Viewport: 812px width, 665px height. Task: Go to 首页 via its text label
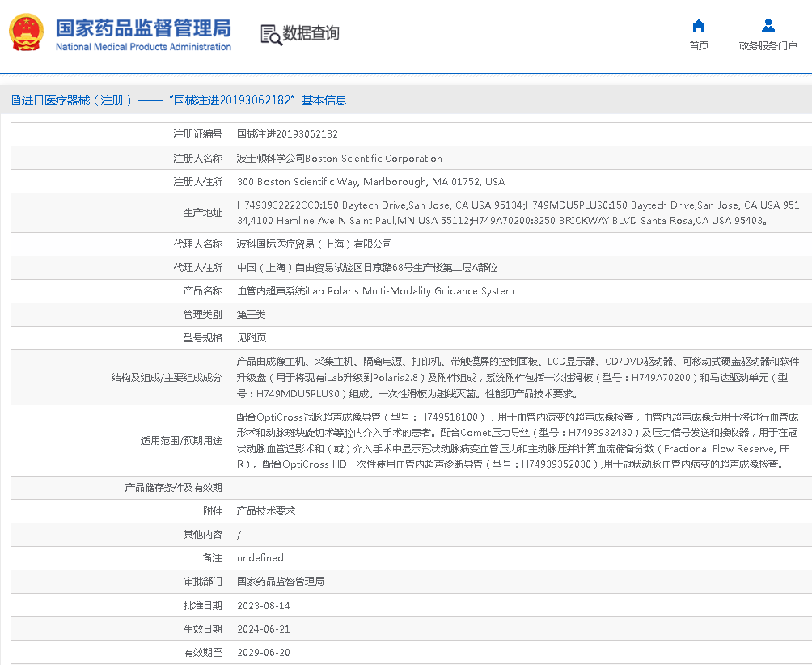coord(699,46)
